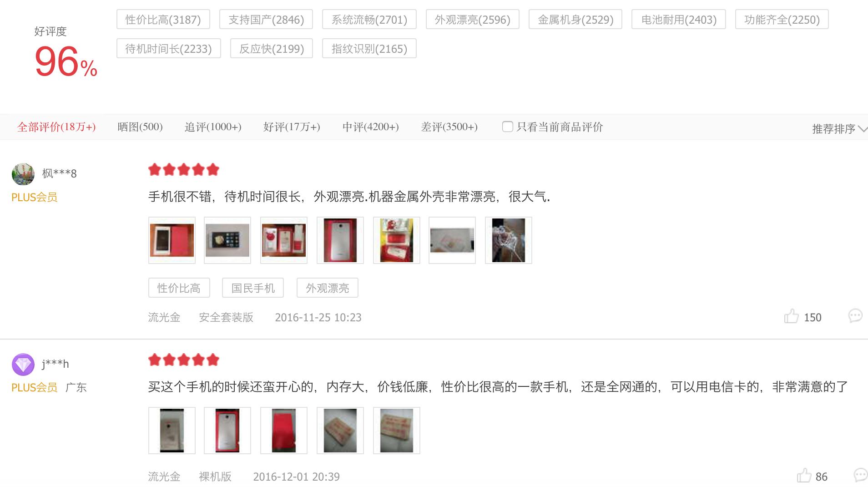Screen dimensions: 868x487
Task: Open first photo in 枫***8 review
Action: 172,240
